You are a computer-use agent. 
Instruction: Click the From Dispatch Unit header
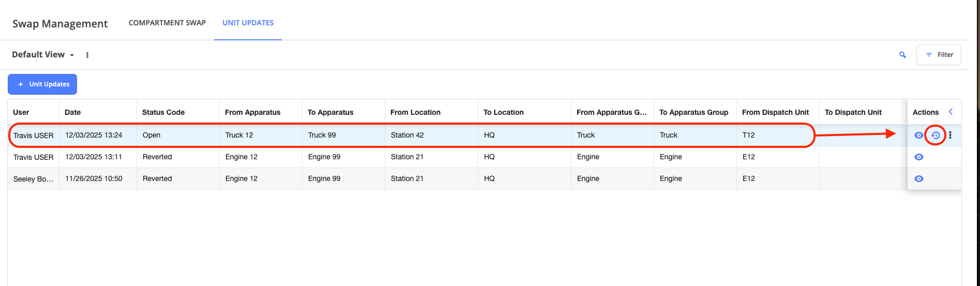tap(775, 112)
